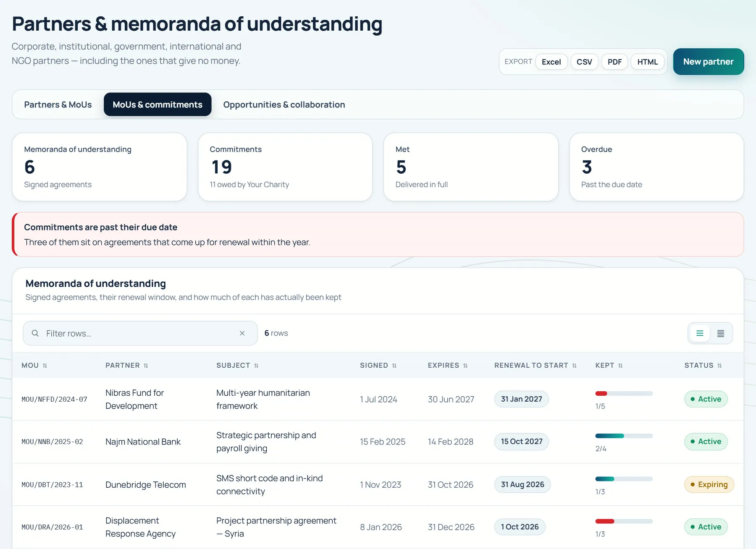Click Active status for Najm National Bank

pyautogui.click(x=706, y=442)
